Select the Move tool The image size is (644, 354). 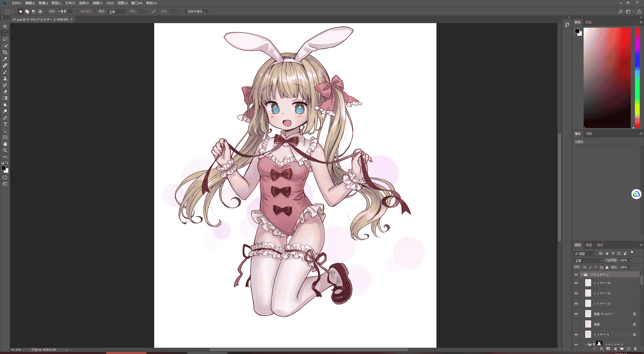tap(5, 26)
